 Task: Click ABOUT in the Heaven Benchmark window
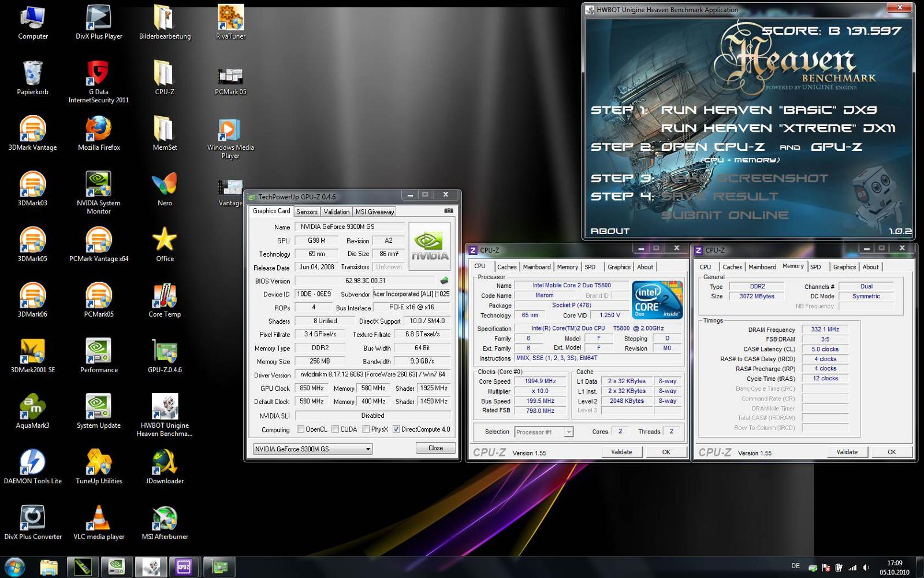point(610,231)
